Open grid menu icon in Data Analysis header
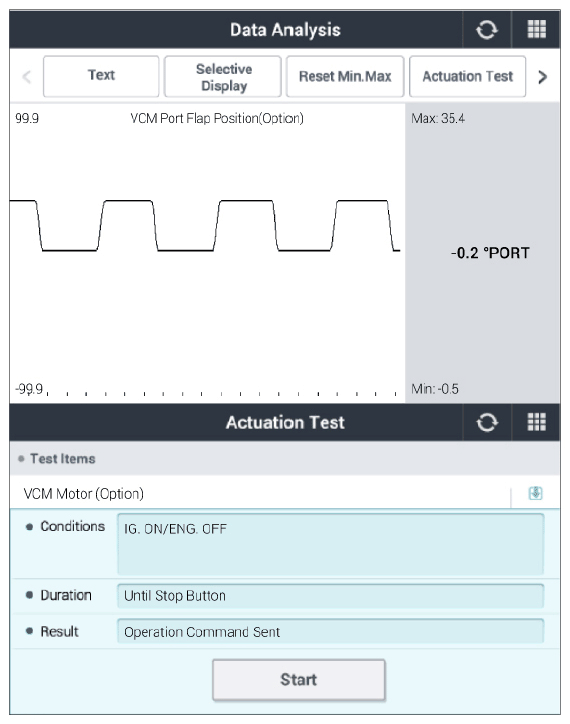Image resolution: width=570 pixels, height=724 pixels. pos(536,30)
